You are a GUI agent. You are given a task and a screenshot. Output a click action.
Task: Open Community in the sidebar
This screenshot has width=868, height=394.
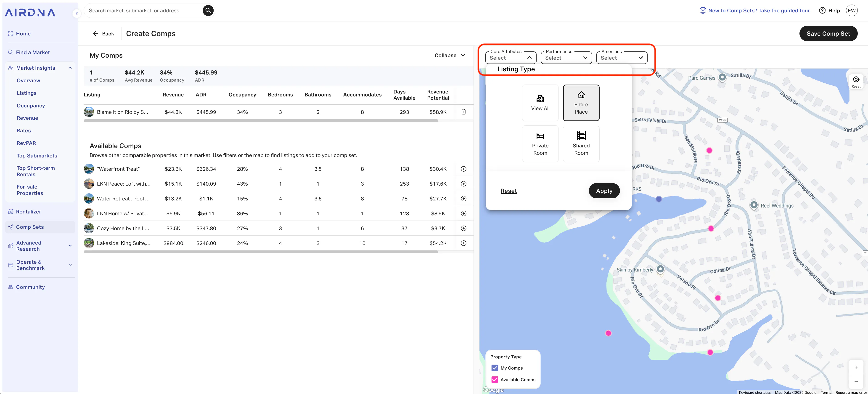pos(30,287)
